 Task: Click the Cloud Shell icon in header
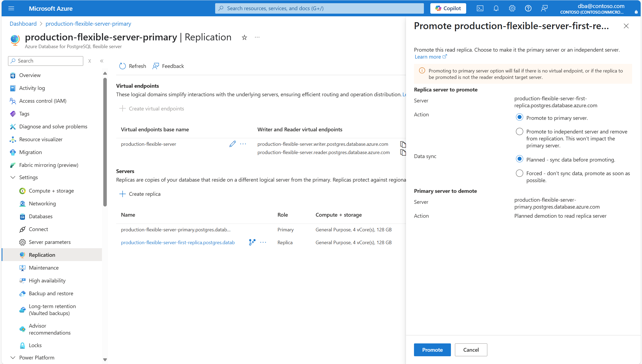pos(480,8)
